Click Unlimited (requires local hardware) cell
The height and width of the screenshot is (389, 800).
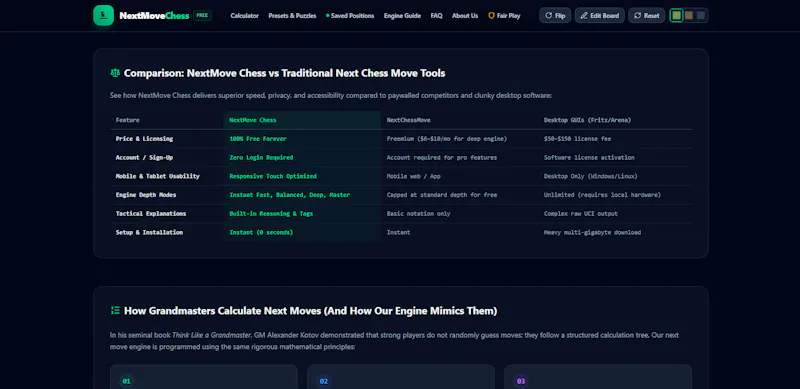coord(603,195)
